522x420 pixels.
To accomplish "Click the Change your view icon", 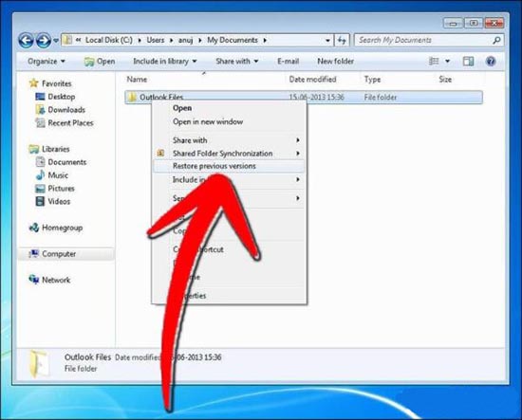I will [434, 62].
